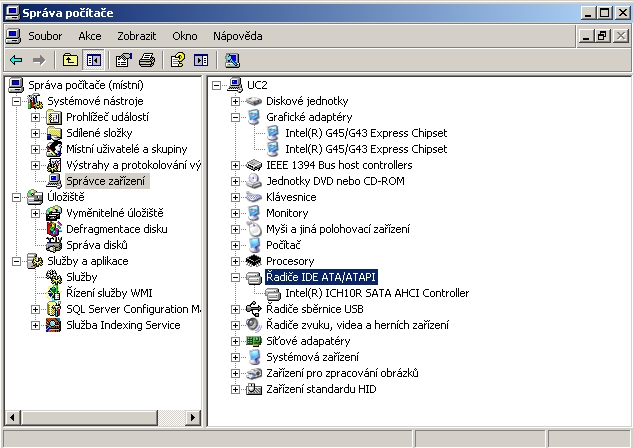Click the Prohlížeč událostí icon

click(x=54, y=117)
